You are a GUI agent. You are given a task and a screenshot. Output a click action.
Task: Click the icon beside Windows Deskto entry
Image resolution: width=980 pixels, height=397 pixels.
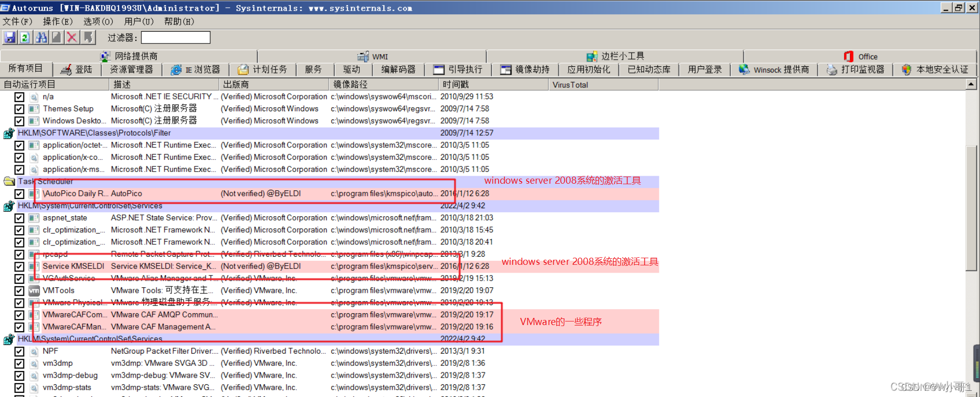click(34, 121)
